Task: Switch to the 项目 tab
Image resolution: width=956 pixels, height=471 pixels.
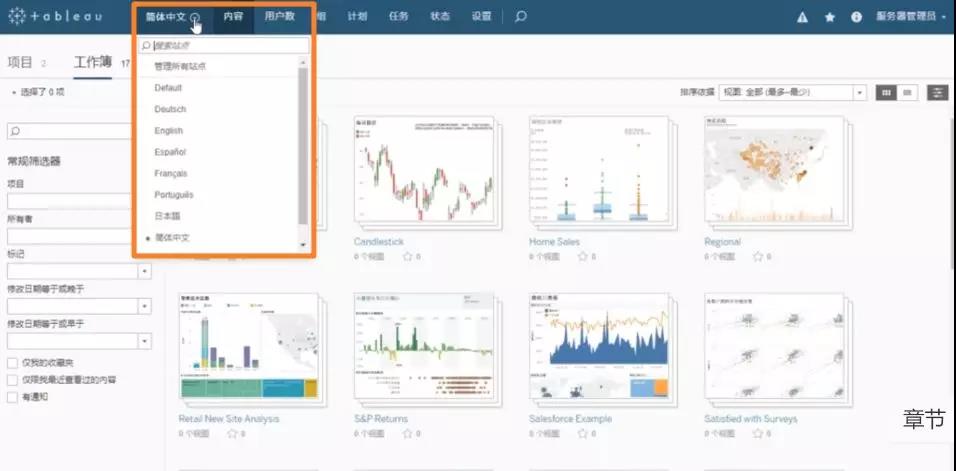Action: click(x=21, y=62)
